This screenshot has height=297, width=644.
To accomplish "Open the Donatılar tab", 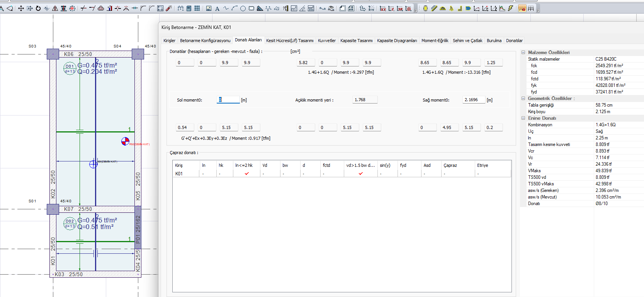I will (x=514, y=41).
